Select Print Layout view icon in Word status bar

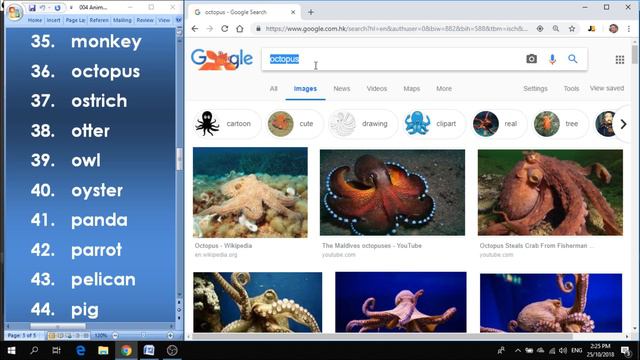coord(52,336)
